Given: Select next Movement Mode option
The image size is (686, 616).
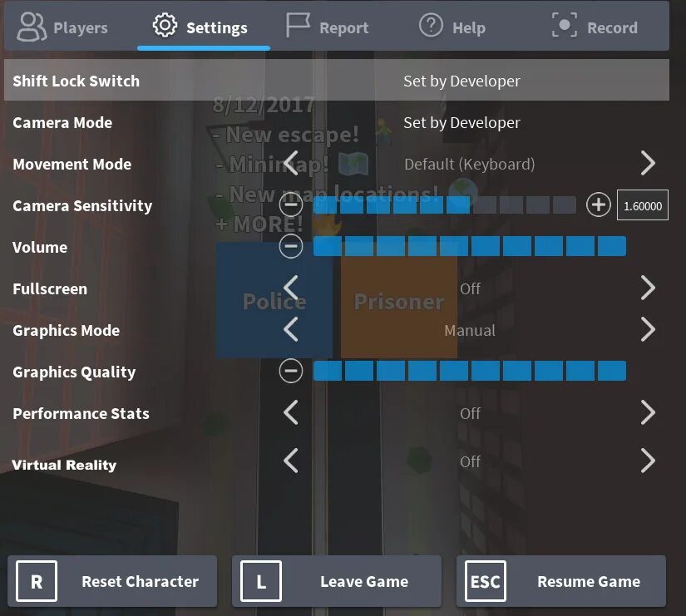Looking at the screenshot, I should pyautogui.click(x=648, y=163).
